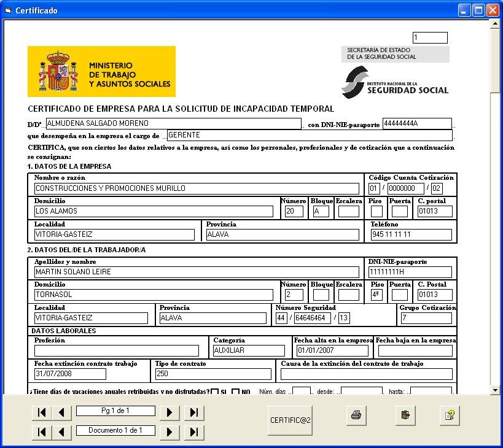
Task: Select the GERENTE cargo input field
Action: pyautogui.click(x=310, y=135)
